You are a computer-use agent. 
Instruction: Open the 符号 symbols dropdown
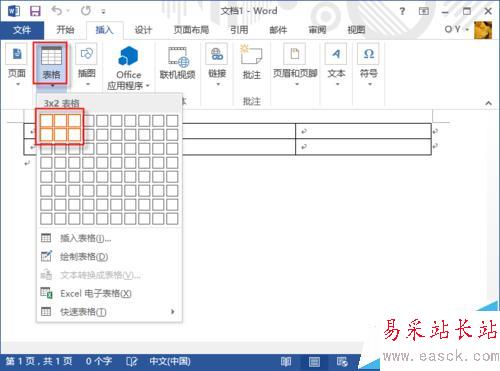368,65
